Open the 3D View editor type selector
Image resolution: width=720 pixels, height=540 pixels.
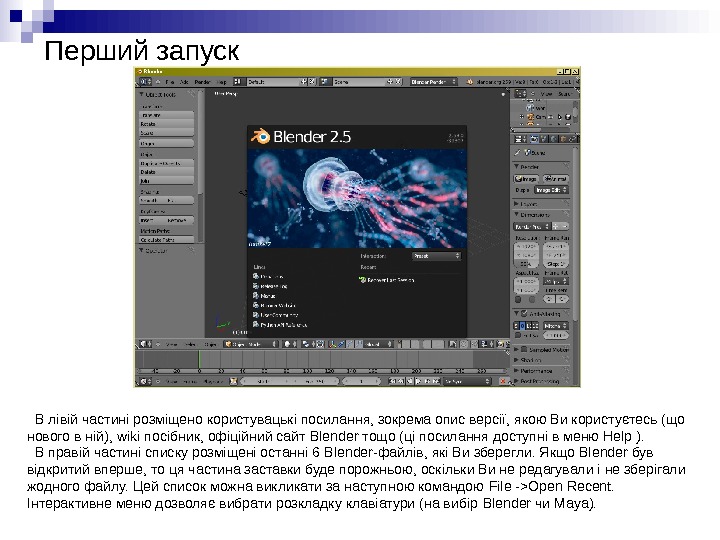pos(146,344)
